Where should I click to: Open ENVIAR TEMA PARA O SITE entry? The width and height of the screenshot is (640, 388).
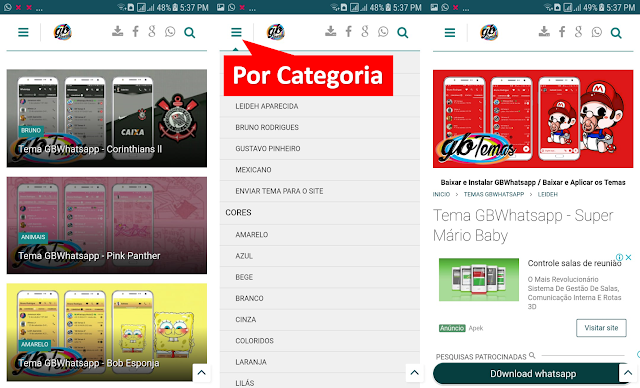click(320, 191)
